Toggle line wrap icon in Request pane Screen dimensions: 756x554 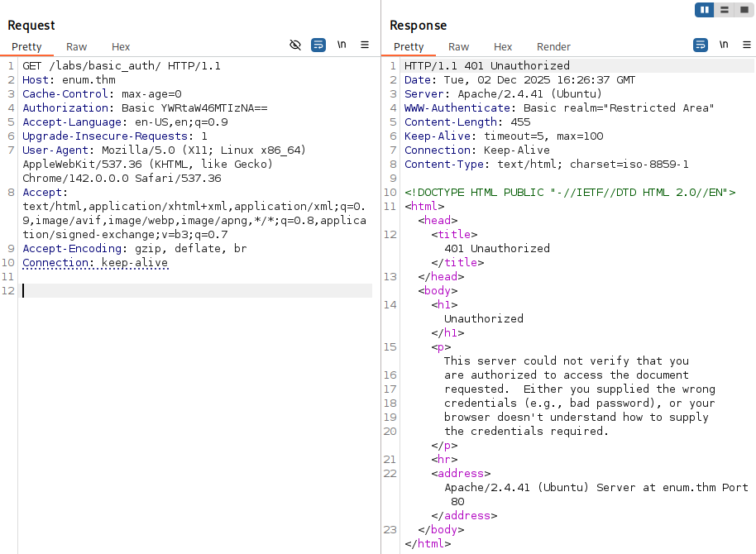318,45
